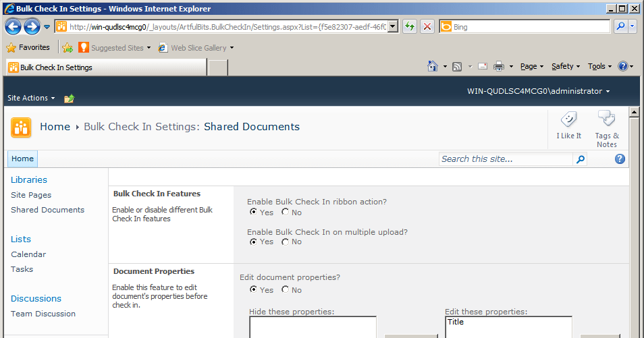Click the I Like It icon
Image resolution: width=644 pixels, height=338 pixels.
[568, 125]
